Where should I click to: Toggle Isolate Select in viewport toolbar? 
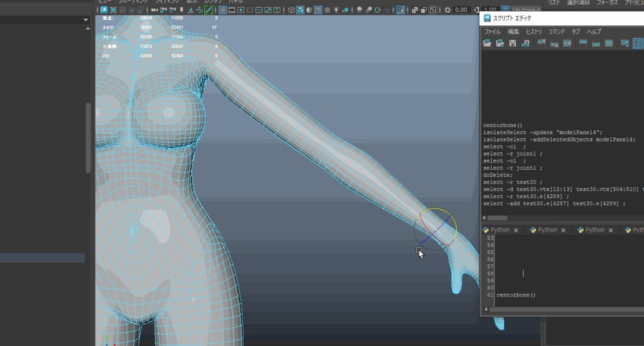[401, 10]
